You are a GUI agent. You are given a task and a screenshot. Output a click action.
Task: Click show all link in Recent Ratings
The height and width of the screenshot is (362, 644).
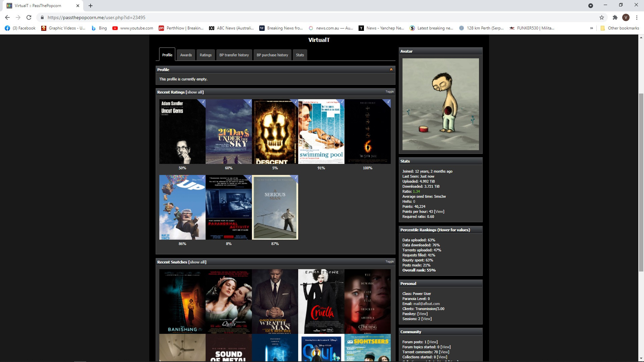click(195, 92)
